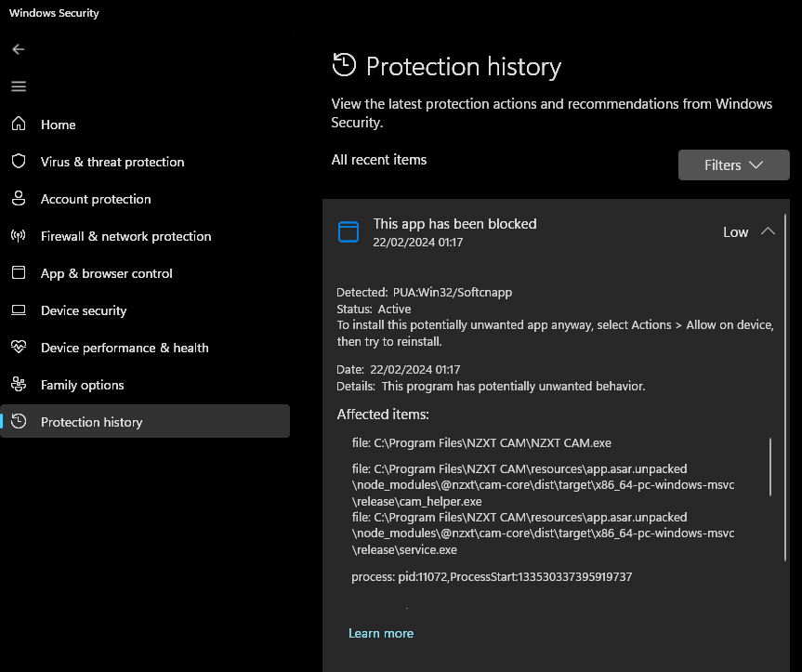Image resolution: width=802 pixels, height=672 pixels.
Task: Open the Filters dropdown
Action: click(733, 165)
